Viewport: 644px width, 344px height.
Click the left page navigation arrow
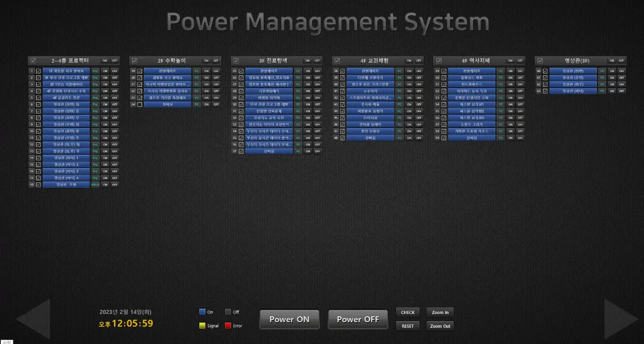(x=33, y=319)
